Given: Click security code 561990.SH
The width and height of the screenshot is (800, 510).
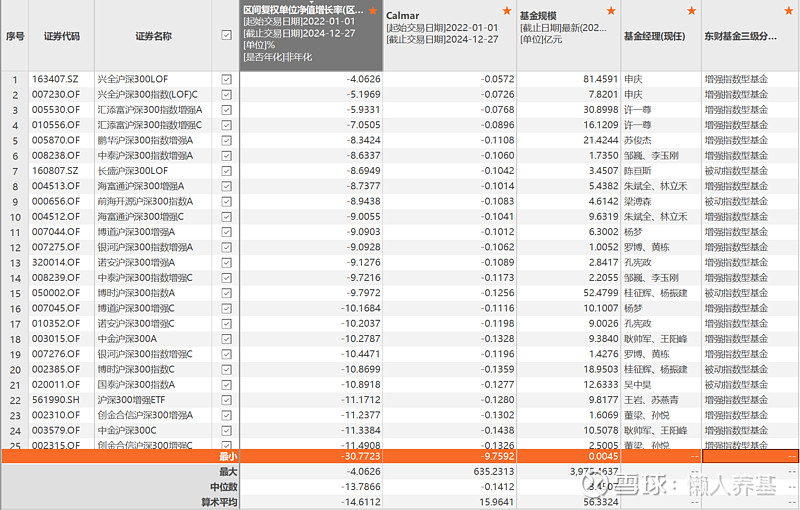Looking at the screenshot, I should tap(56, 400).
